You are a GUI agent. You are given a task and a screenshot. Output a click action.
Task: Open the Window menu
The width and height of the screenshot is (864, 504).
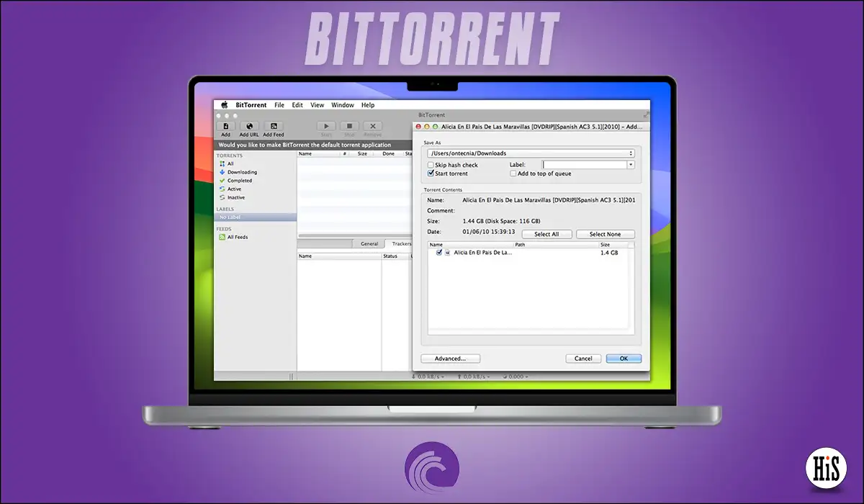[343, 105]
